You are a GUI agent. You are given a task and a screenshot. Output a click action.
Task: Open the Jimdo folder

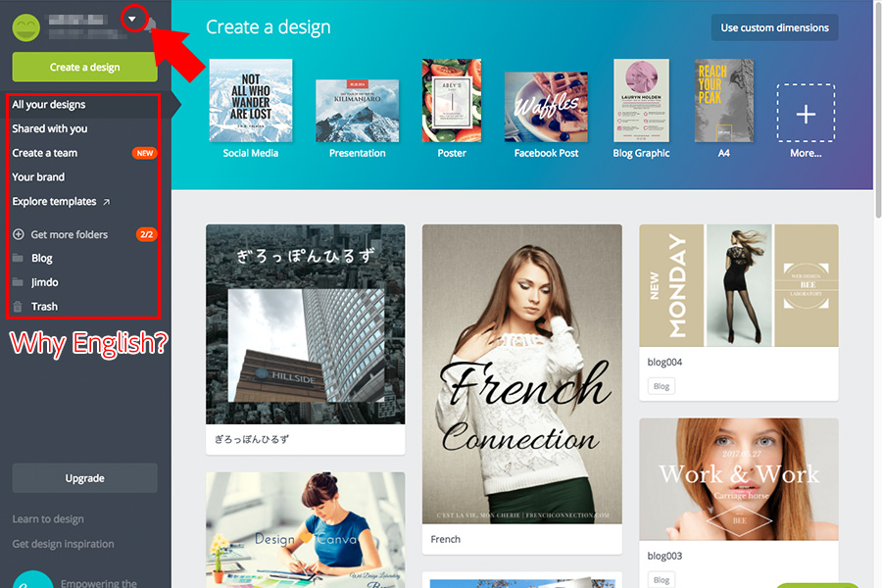click(44, 282)
